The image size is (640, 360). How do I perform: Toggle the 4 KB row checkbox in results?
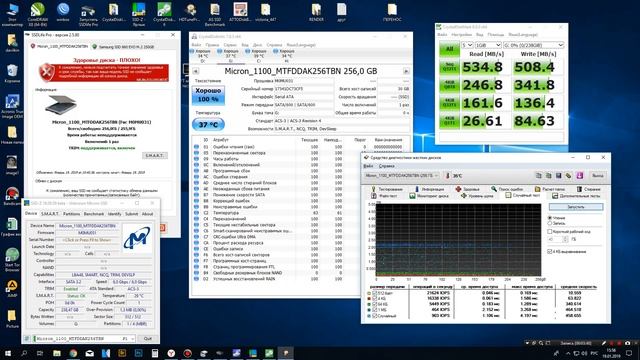click(374, 299)
